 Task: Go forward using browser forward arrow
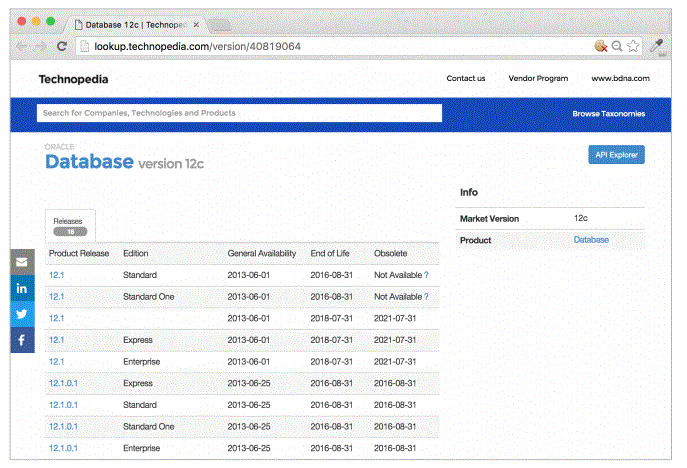41,46
